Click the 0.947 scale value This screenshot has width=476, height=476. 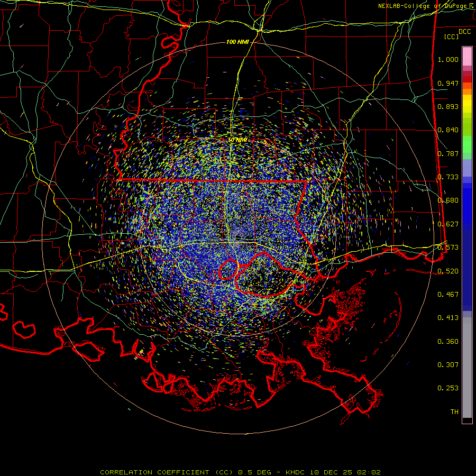tap(448, 83)
